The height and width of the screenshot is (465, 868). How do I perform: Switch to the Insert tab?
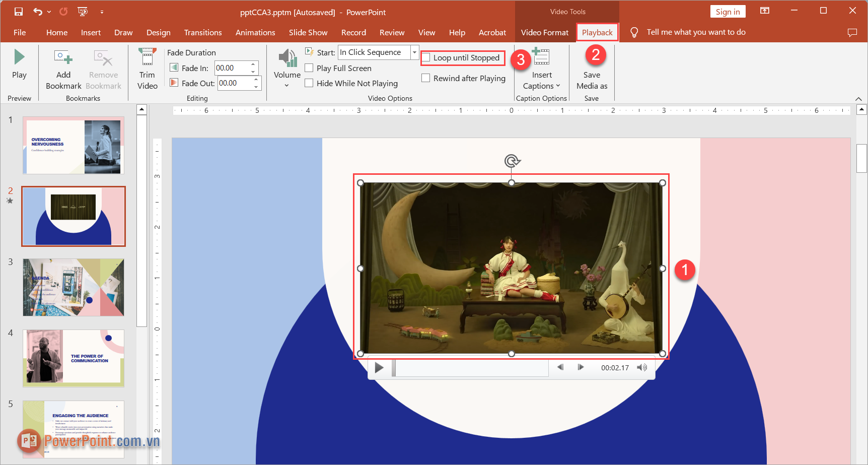tap(91, 32)
